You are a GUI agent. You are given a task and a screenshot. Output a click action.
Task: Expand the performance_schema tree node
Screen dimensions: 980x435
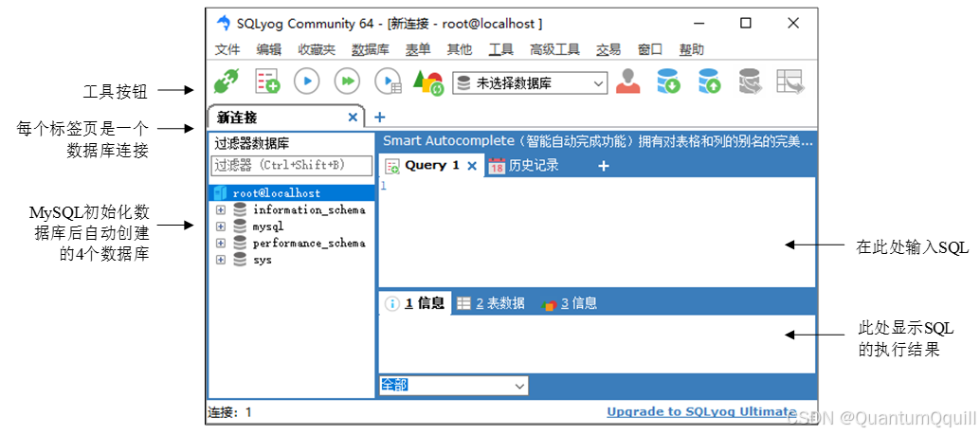tap(220, 243)
